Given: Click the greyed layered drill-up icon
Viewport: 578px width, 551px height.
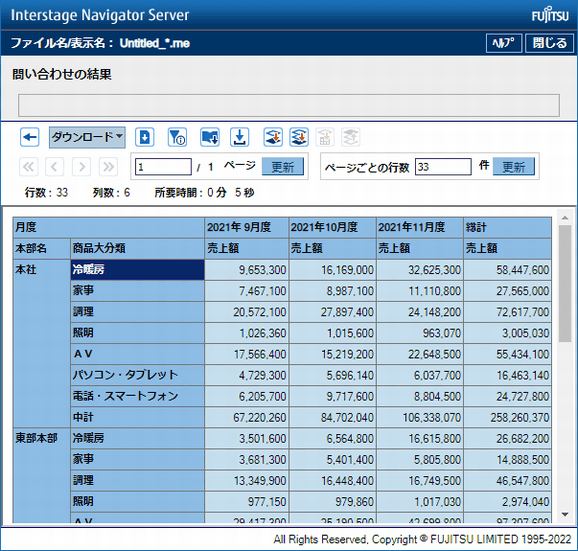Looking at the screenshot, I should point(351,137).
